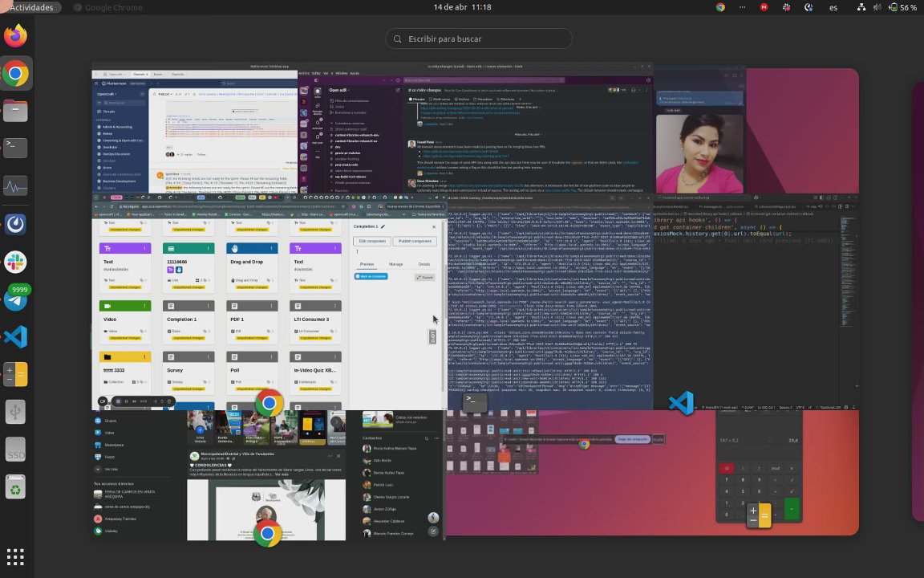The height and width of the screenshot is (578, 924).
Task: Open the kebab menu on Video card
Action: click(144, 306)
